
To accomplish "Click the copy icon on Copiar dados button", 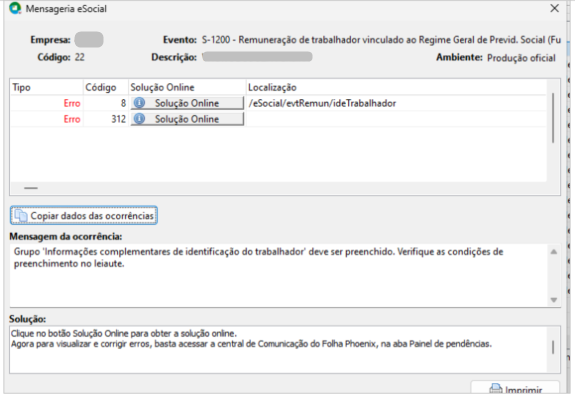I will pyautogui.click(x=21, y=215).
